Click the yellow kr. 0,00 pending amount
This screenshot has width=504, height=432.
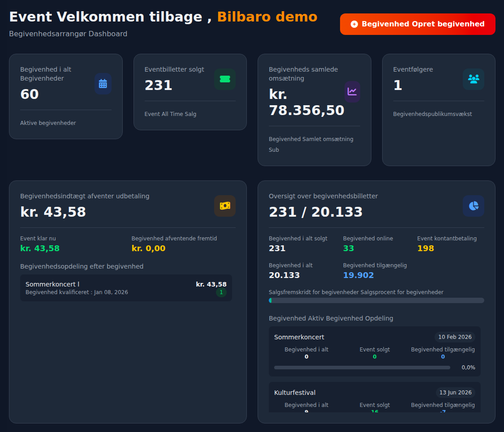tap(148, 248)
